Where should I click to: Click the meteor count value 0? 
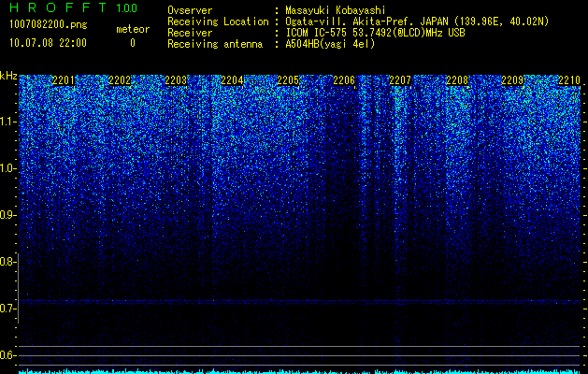click(133, 43)
